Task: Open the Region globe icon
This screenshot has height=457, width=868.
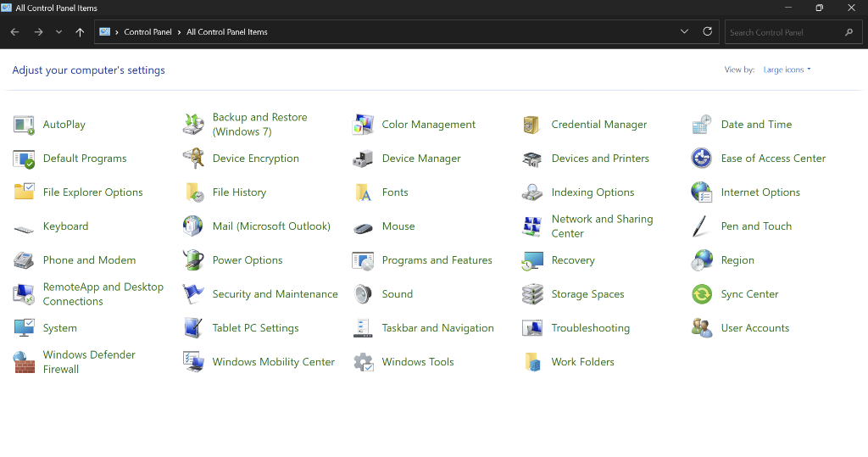Action: point(701,260)
